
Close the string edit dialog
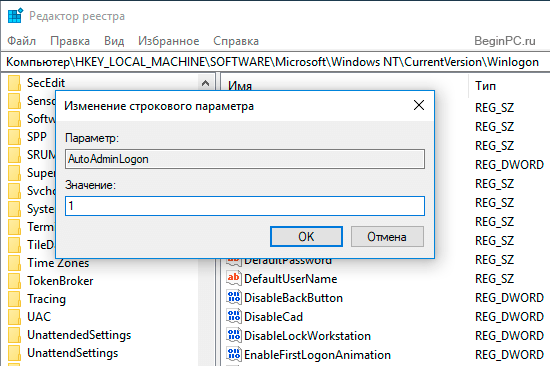(419, 105)
